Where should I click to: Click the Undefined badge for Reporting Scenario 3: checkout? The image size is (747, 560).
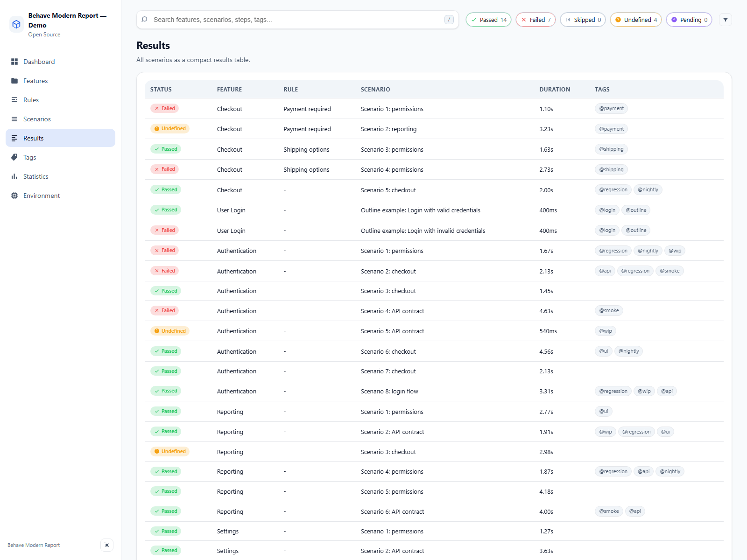click(170, 451)
